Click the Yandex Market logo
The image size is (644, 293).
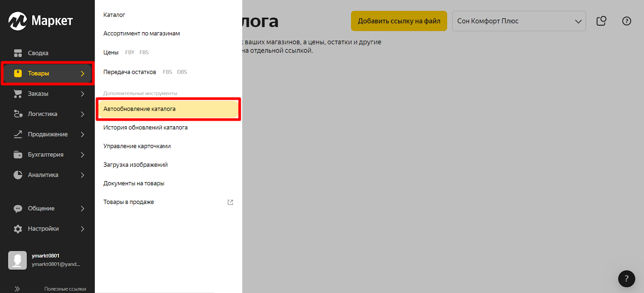pos(41,21)
